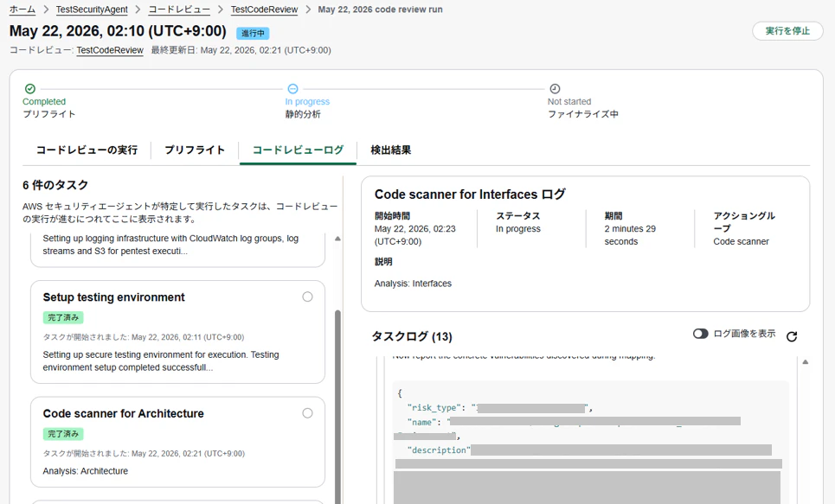Click the Code scanner for Interfaces ログ heading
The image size is (835, 504).
[x=470, y=195]
